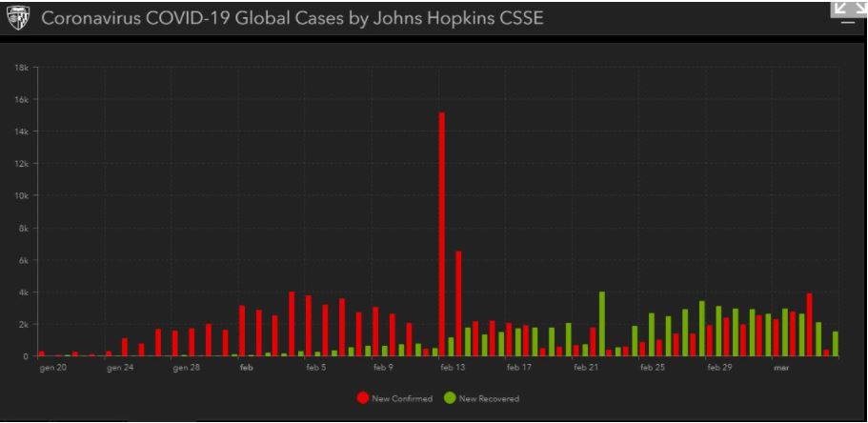This screenshot has height=423, width=868.
Task: Click the 6k y-axis label
Action: click(x=24, y=260)
